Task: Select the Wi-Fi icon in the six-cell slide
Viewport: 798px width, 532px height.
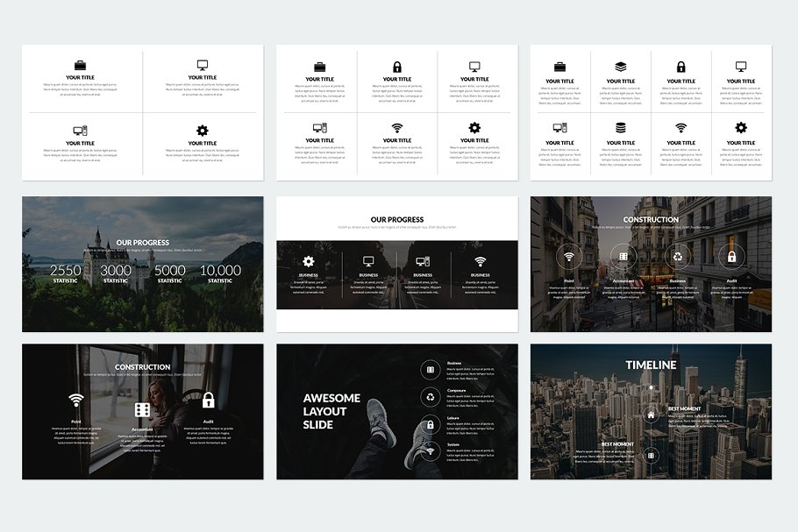Action: point(397,128)
